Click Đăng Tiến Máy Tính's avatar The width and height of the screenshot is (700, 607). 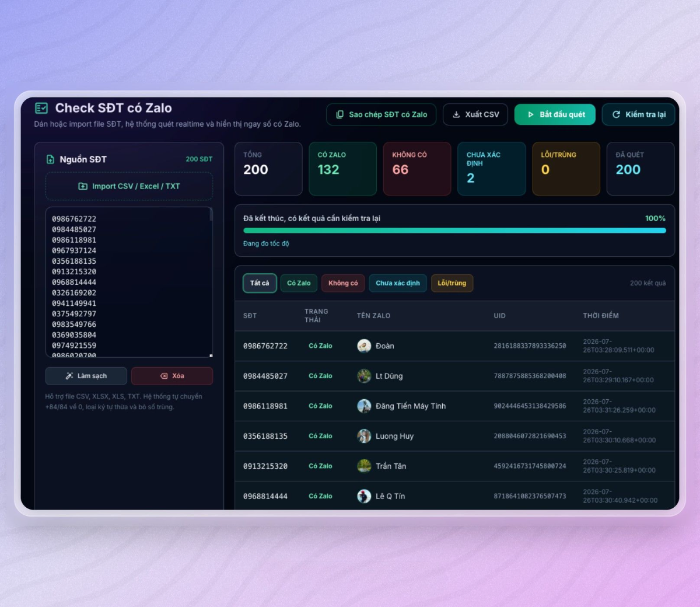click(364, 406)
